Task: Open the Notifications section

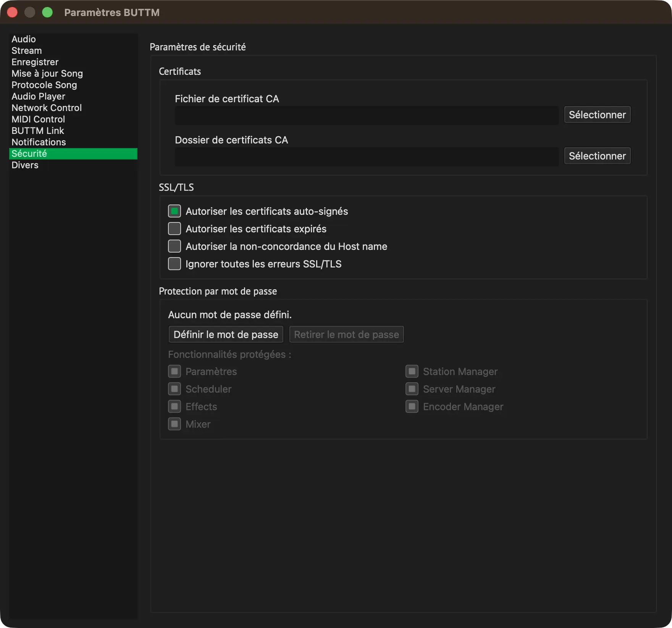Action: click(x=73, y=142)
